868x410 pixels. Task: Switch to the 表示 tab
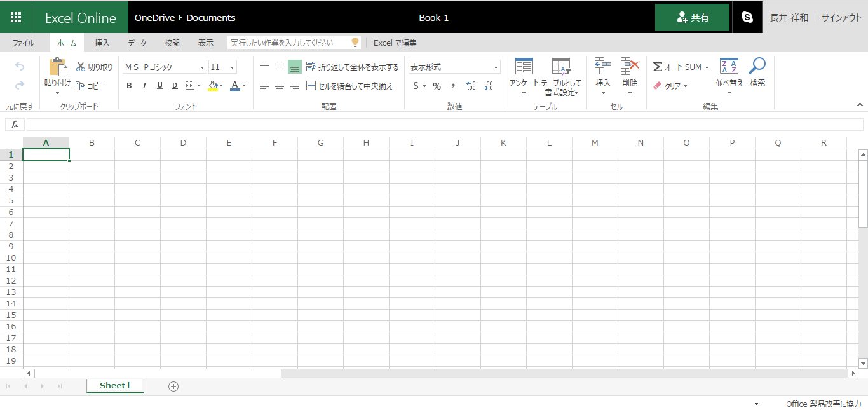[x=206, y=43]
